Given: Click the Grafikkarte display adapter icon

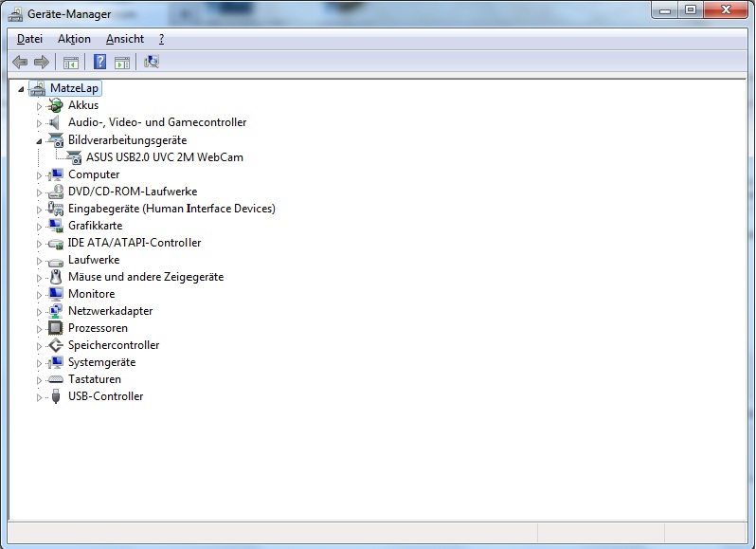Looking at the screenshot, I should [x=56, y=226].
